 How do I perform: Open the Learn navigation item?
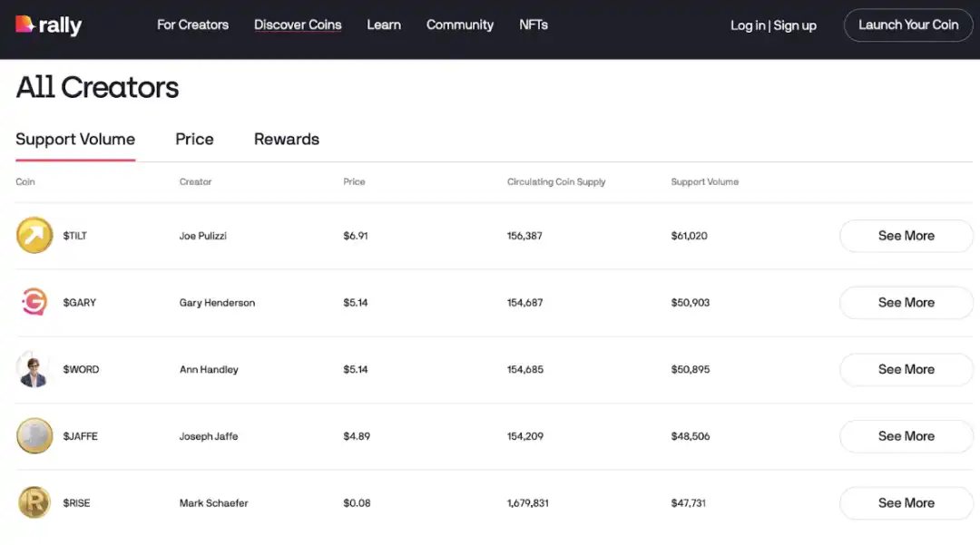tap(384, 25)
